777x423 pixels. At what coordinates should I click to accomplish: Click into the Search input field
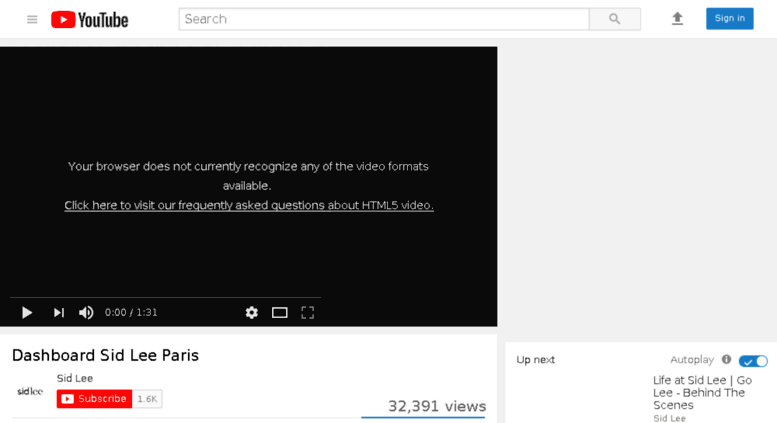pos(384,19)
